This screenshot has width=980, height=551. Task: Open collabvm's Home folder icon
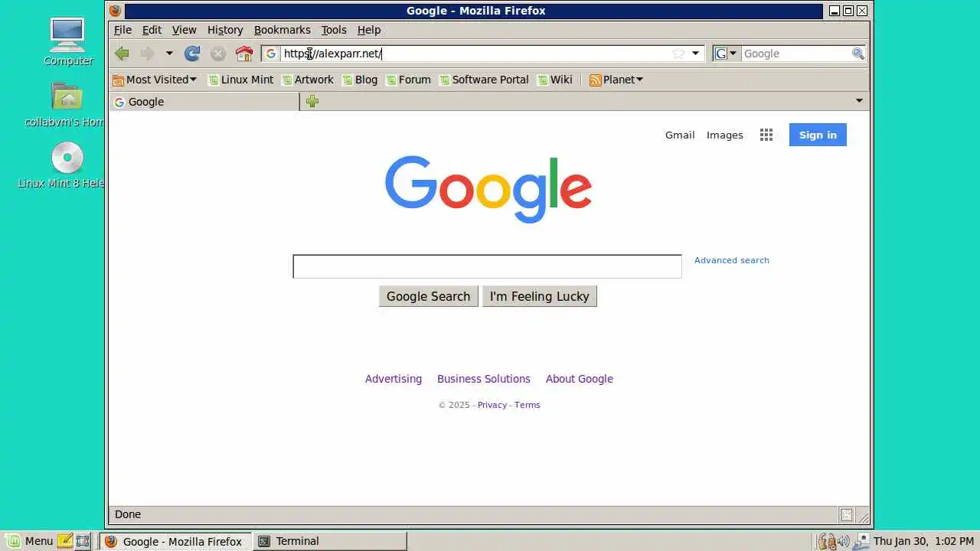(x=67, y=97)
